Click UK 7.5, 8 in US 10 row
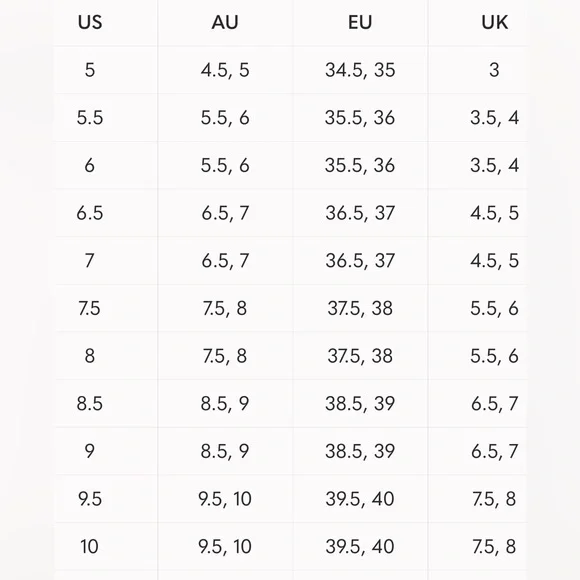Viewport: 580px width, 580px height. tap(494, 546)
